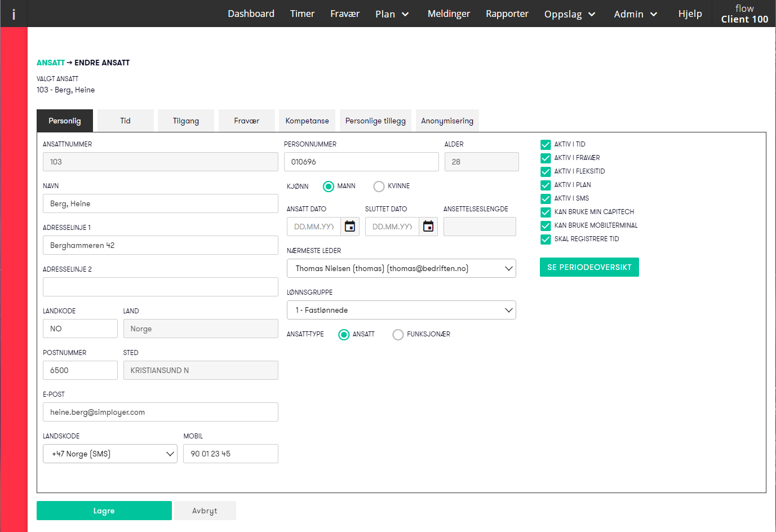
Task: Toggle the Aktiv i plan checkbox
Action: tap(546, 185)
